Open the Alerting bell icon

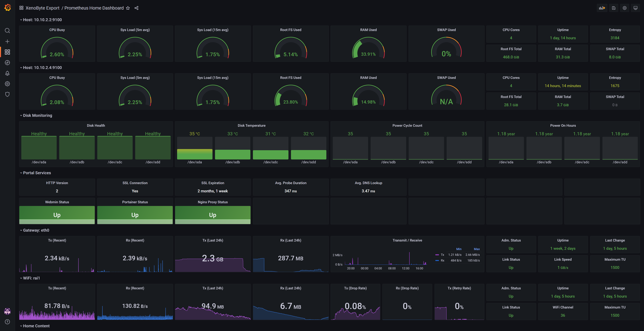(x=8, y=73)
